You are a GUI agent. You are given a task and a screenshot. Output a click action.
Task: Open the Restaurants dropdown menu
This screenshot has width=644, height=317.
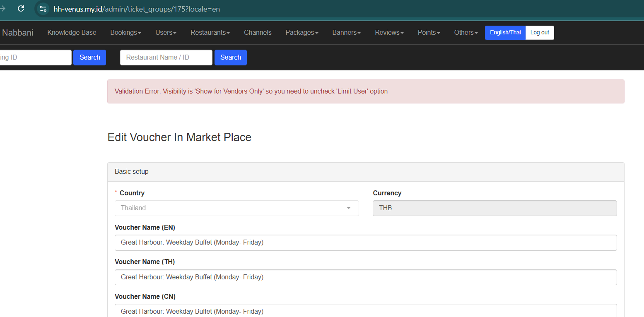(x=210, y=33)
